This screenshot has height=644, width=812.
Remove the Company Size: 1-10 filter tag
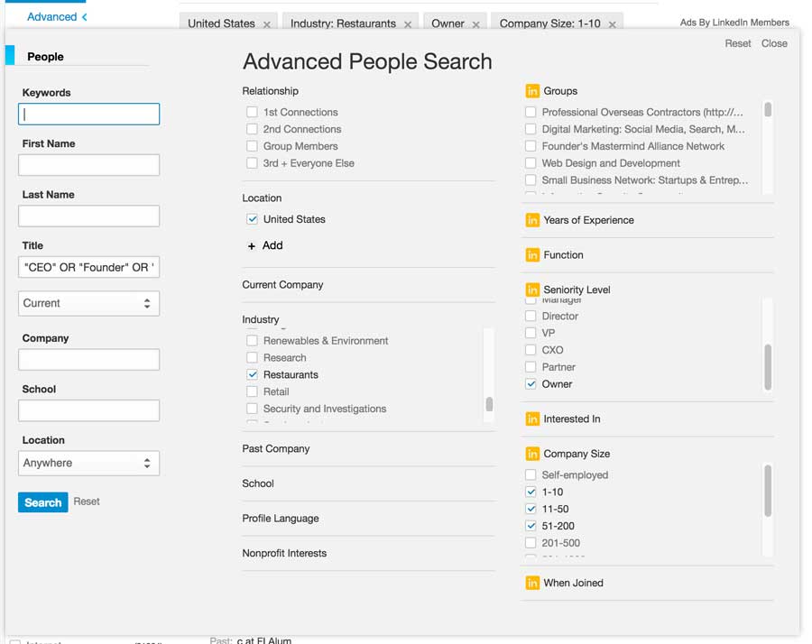click(612, 24)
